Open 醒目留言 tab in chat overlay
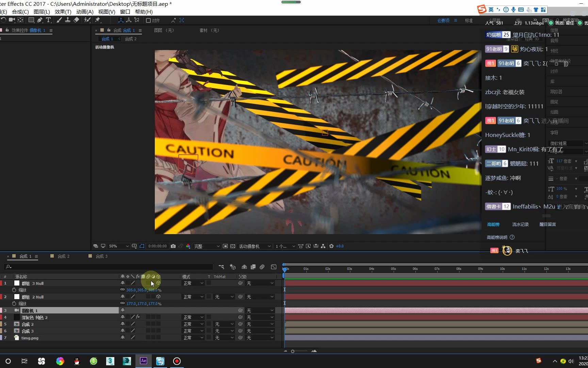This screenshot has width=588, height=368. [x=548, y=224]
